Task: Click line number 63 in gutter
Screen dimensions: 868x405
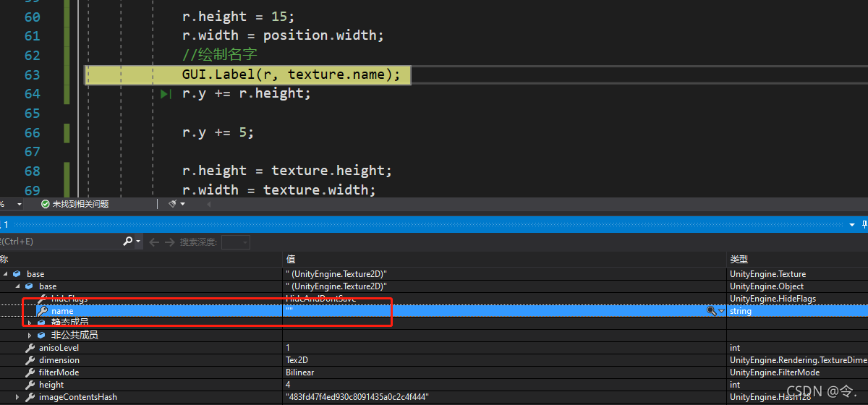Action: click(x=32, y=74)
